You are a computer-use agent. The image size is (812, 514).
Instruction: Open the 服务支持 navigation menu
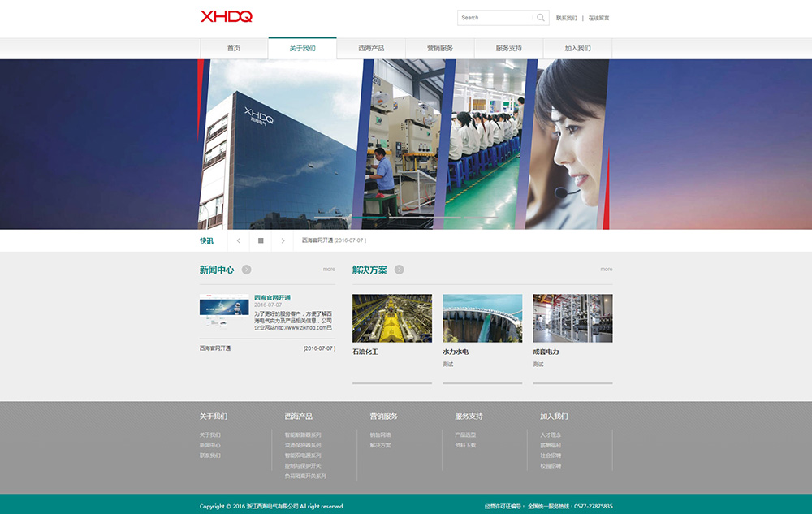pos(508,48)
